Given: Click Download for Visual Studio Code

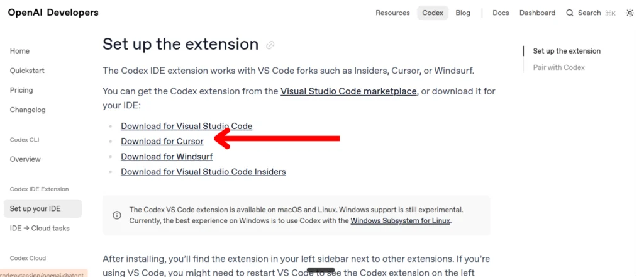Looking at the screenshot, I should pos(186,126).
